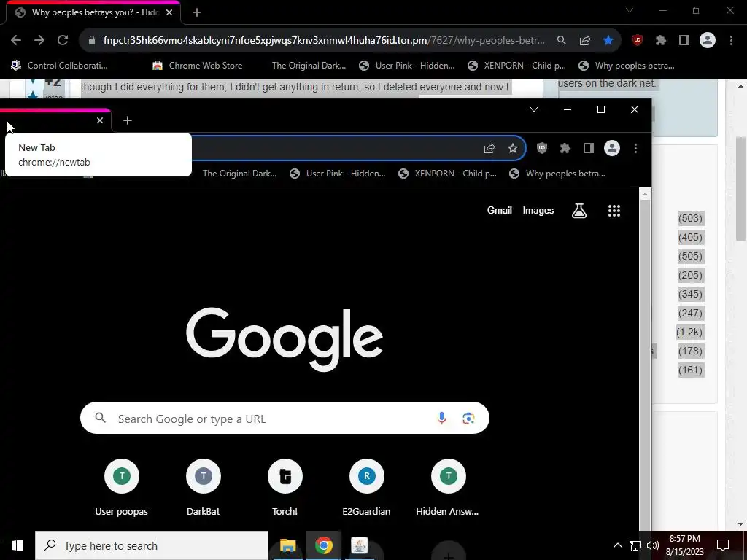Click the zoom magnifier icon in rear window address bar
This screenshot has width=747, height=560.
click(x=562, y=41)
